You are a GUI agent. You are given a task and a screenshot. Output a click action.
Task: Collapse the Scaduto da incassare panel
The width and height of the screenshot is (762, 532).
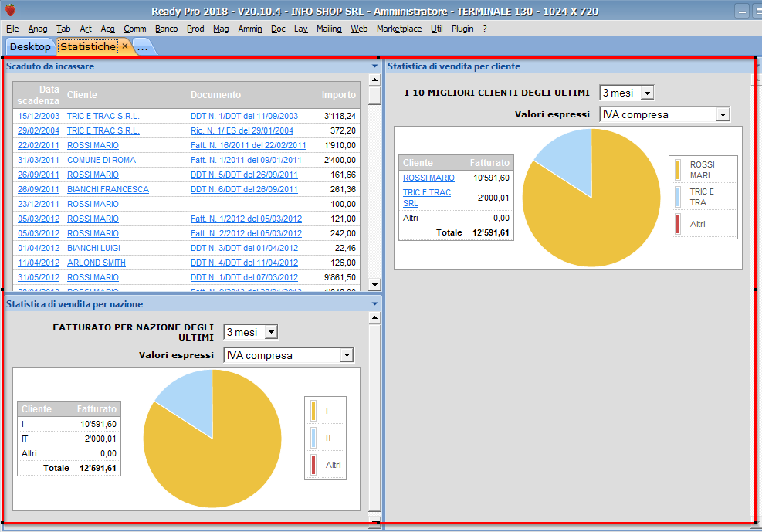375,66
